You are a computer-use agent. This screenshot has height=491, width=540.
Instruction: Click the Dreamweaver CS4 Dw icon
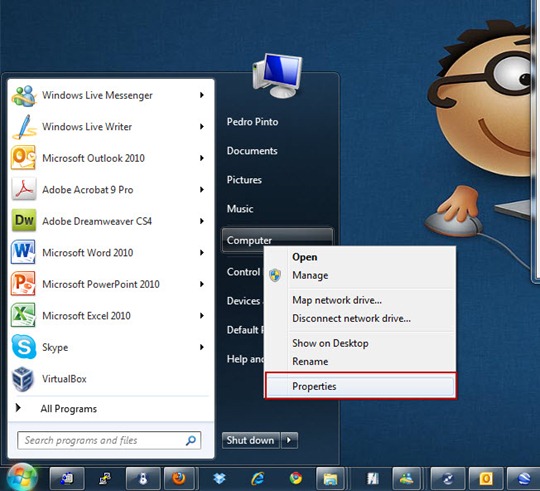pyautogui.click(x=23, y=221)
